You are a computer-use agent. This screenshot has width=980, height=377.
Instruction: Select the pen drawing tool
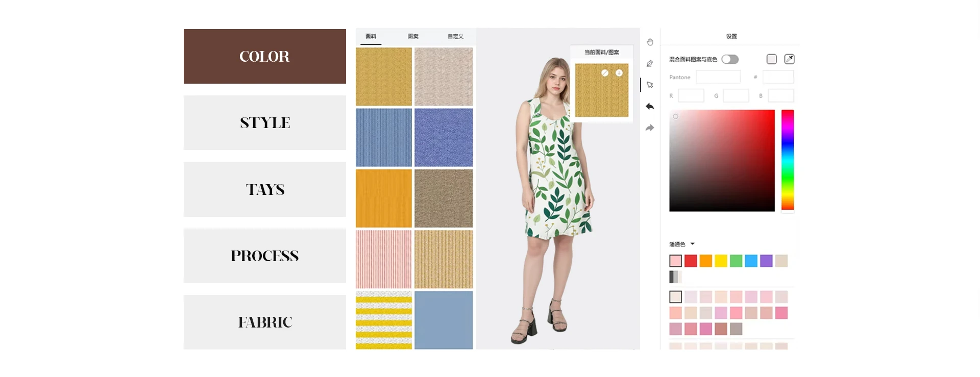click(x=650, y=64)
